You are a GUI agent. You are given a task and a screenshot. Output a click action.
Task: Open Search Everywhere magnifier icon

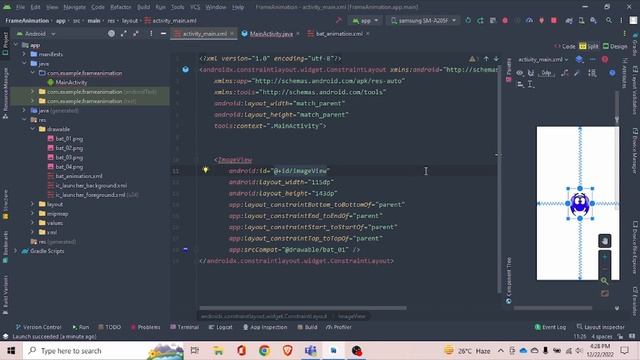coord(609,20)
